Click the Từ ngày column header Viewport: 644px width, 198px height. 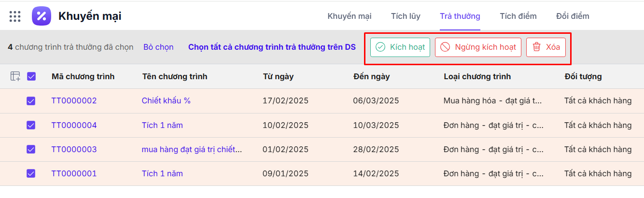tap(278, 77)
